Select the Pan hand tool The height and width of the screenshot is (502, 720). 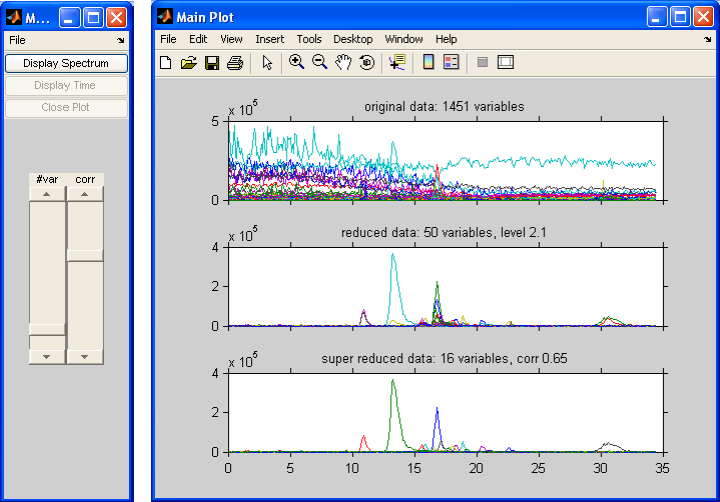pos(343,62)
